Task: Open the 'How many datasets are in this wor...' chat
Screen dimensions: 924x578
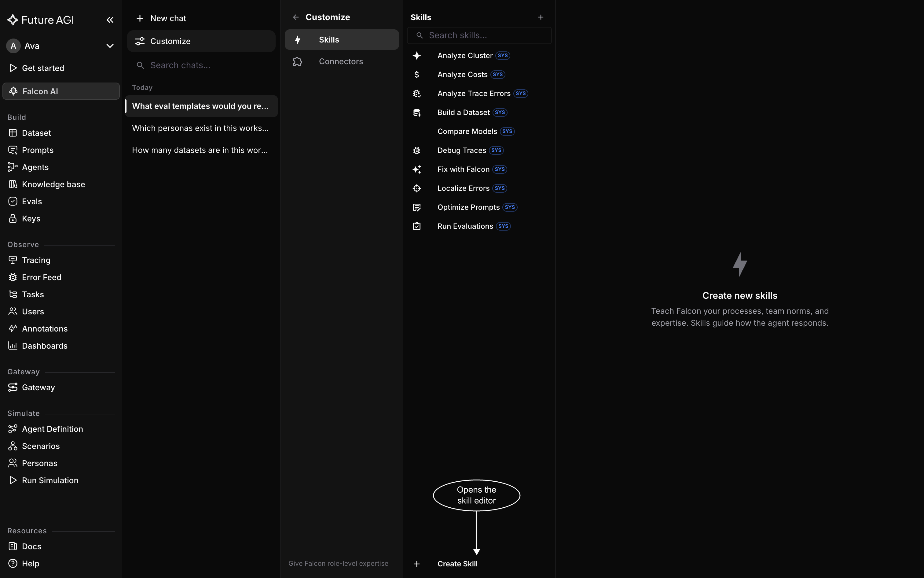Action: coord(201,150)
